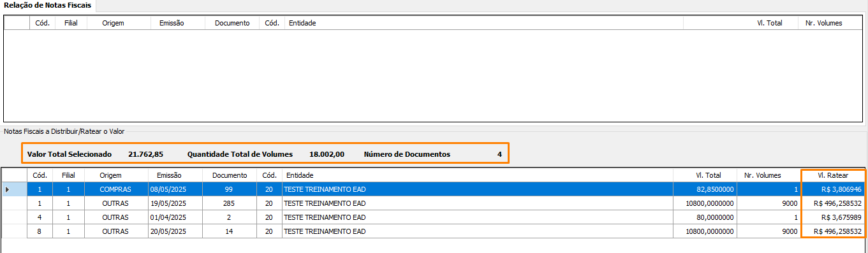Select TESTE TREINAMENTO EAD in document 285 row
Image resolution: width=868 pixels, height=253 pixels.
(x=478, y=203)
